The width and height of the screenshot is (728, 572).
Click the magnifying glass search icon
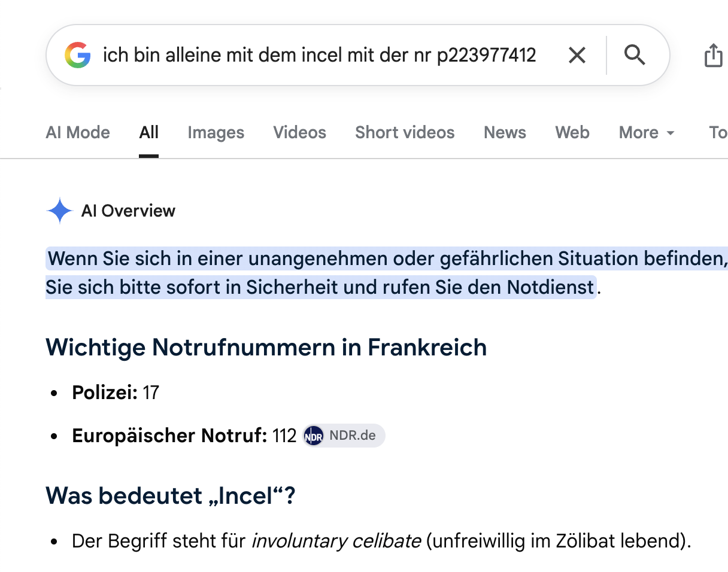[635, 56]
